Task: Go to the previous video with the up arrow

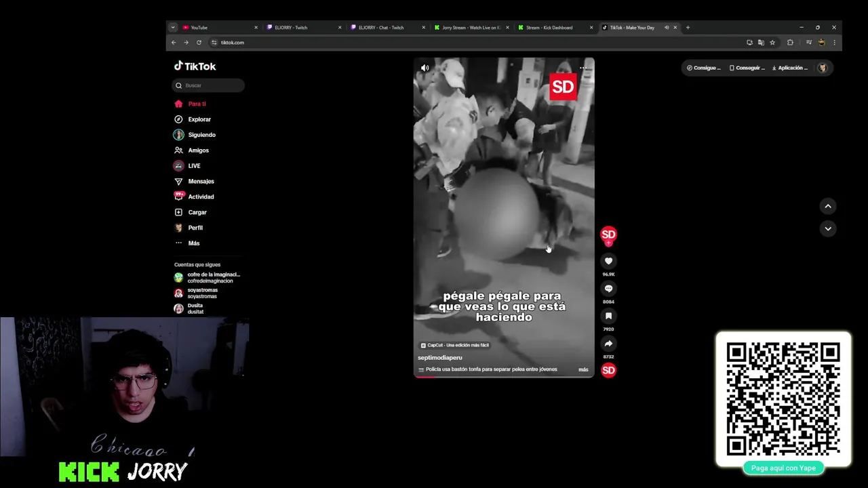Action: [828, 206]
